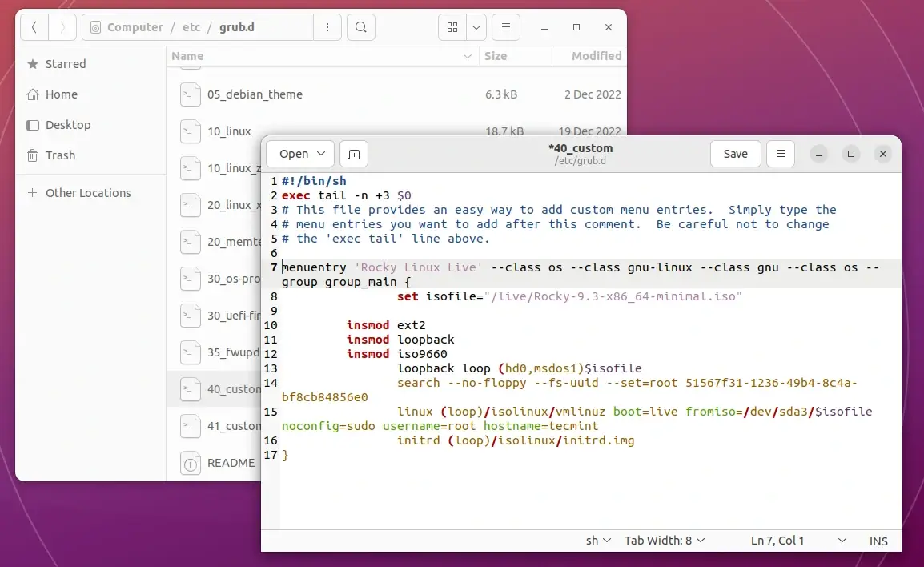
Task: Click script icon of 10_linux
Action: click(x=191, y=131)
